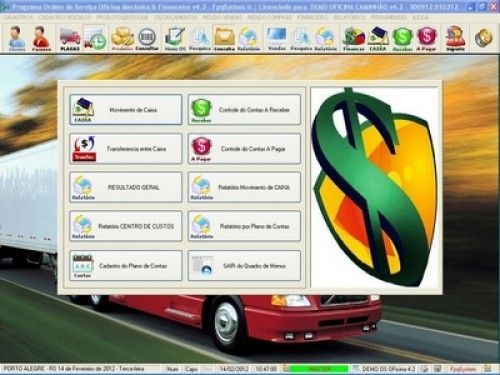Open the vehicle schedule clock icon
This screenshot has height=375, width=500.
tap(95, 38)
